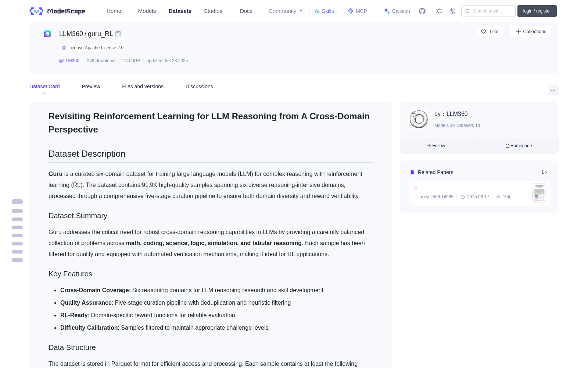This screenshot has height=368, width=588.
Task: Click 'Datasets 14' count text
Action: (468, 125)
